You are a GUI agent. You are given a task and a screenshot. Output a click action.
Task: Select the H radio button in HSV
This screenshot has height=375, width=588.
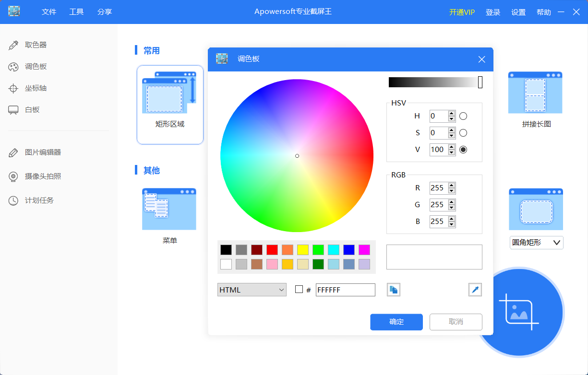click(463, 116)
